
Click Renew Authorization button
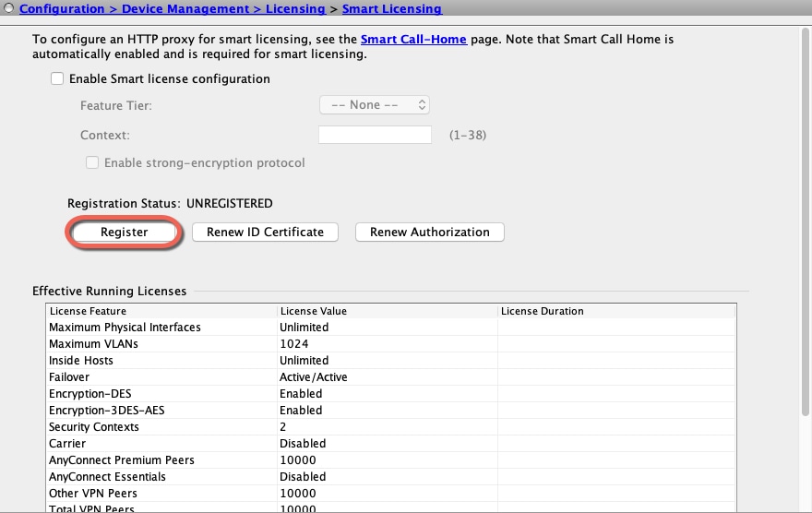coord(429,232)
